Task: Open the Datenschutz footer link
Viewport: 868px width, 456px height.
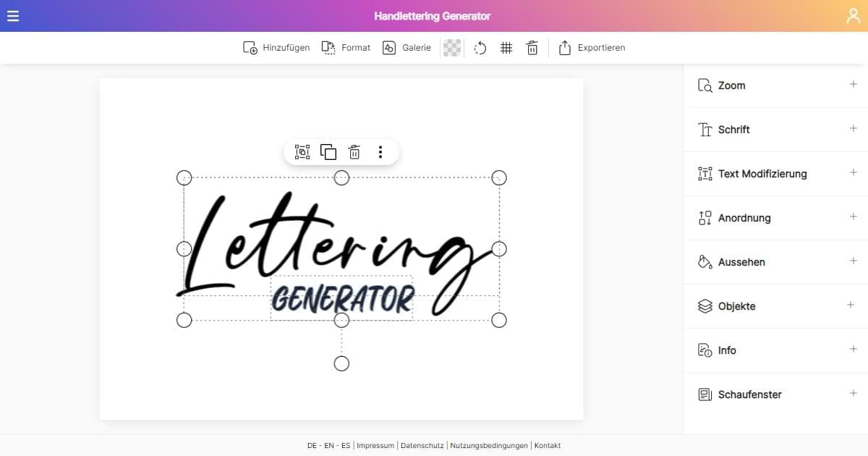Action: click(x=421, y=446)
